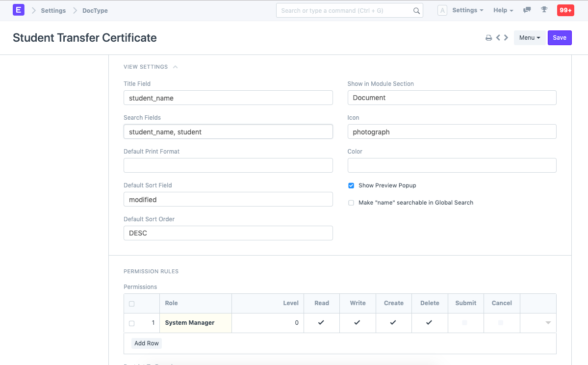The height and width of the screenshot is (365, 588).
Task: Open the 99+ notifications badge
Action: [565, 10]
